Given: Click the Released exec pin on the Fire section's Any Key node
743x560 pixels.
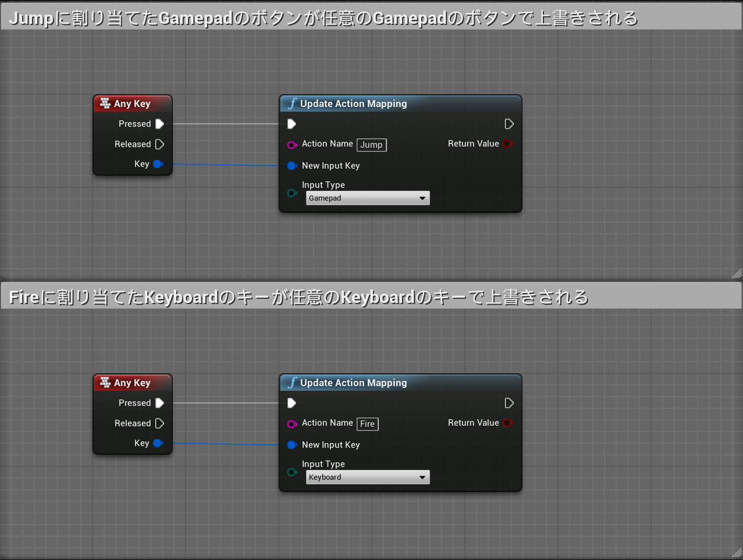Looking at the screenshot, I should coord(159,423).
